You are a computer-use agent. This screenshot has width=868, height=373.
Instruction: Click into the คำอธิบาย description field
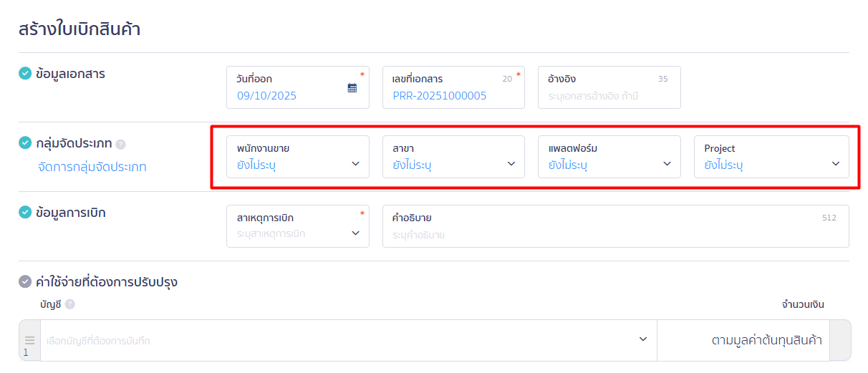(614, 234)
